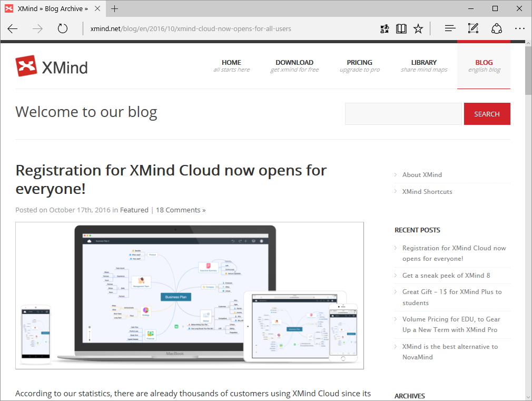This screenshot has width=532, height=401.
Task: Open XMind best alternative to NovaMind post
Action: [450, 352]
